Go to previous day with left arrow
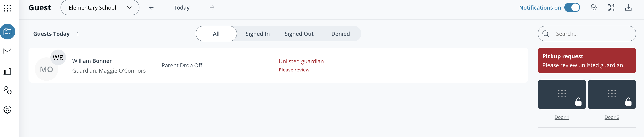 coord(151,8)
